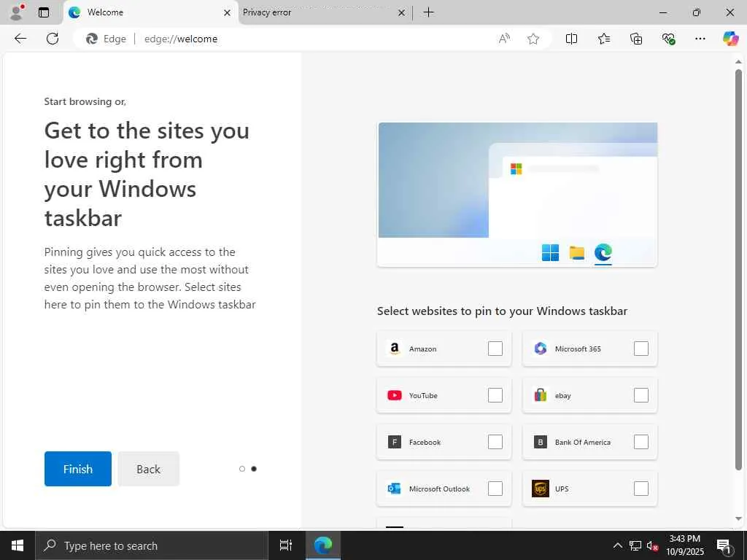
Task: Open split screen view
Action: [571, 39]
